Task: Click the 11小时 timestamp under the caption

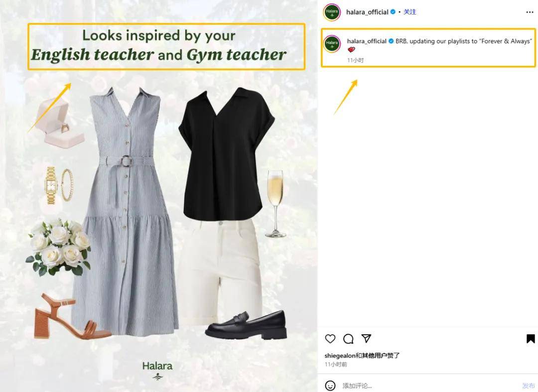Action: tap(355, 60)
